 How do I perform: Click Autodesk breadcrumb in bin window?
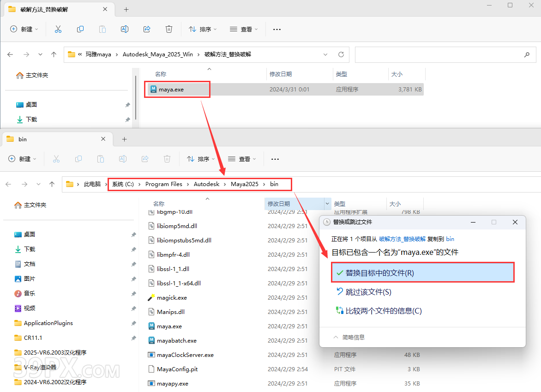click(x=206, y=184)
